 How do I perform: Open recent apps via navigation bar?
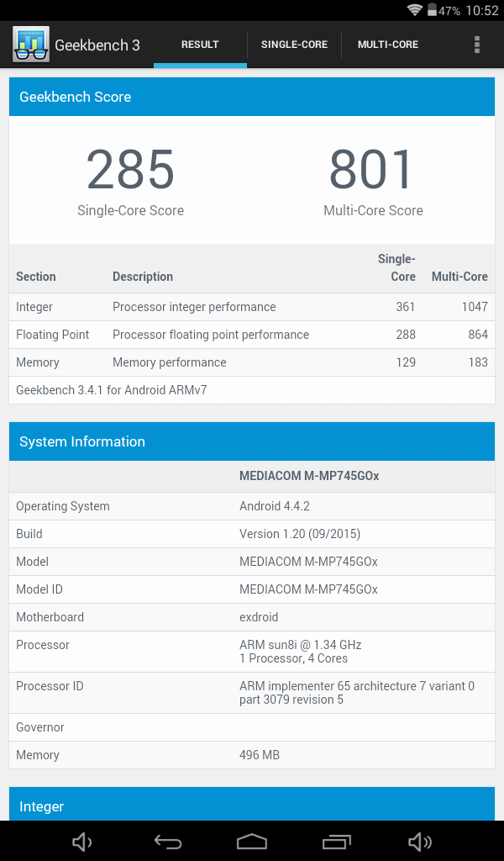pos(336,841)
